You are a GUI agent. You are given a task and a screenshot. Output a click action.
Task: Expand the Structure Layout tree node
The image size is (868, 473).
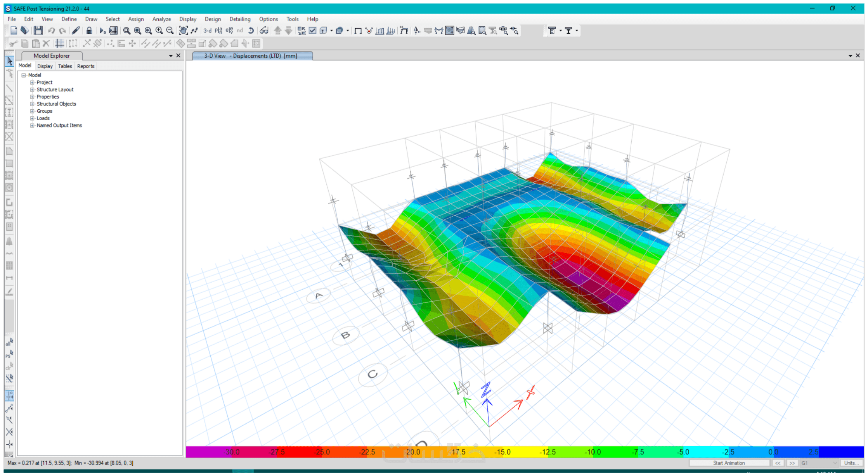pos(32,90)
